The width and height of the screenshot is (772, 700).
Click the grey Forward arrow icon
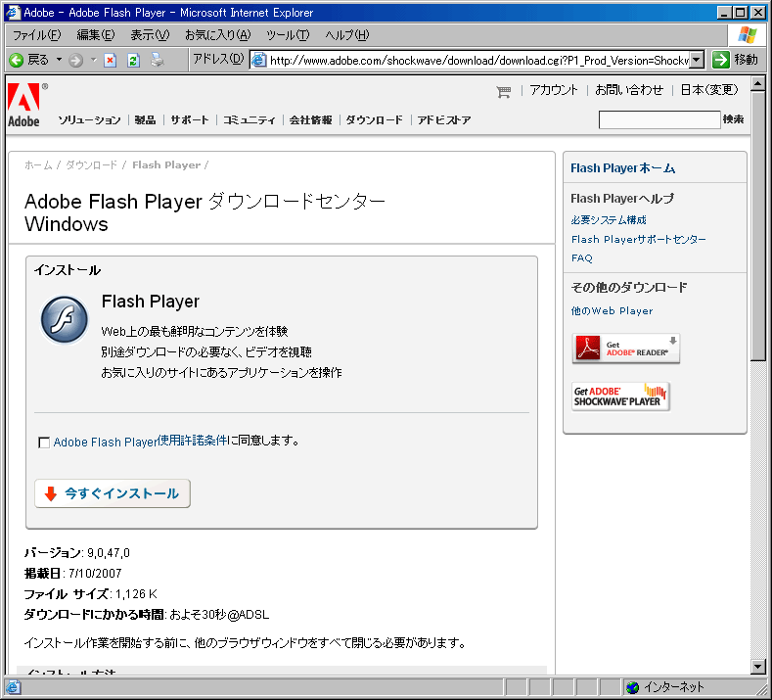(75, 60)
